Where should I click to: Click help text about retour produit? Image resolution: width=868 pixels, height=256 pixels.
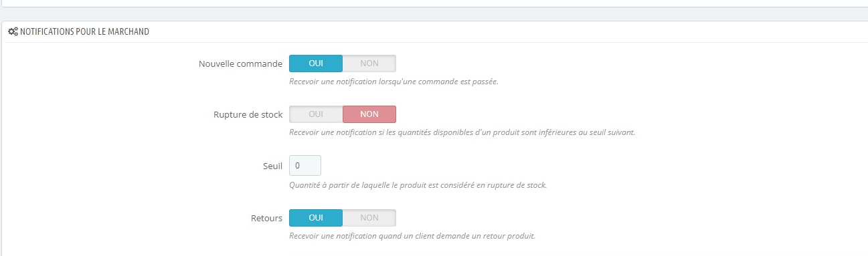click(412, 236)
